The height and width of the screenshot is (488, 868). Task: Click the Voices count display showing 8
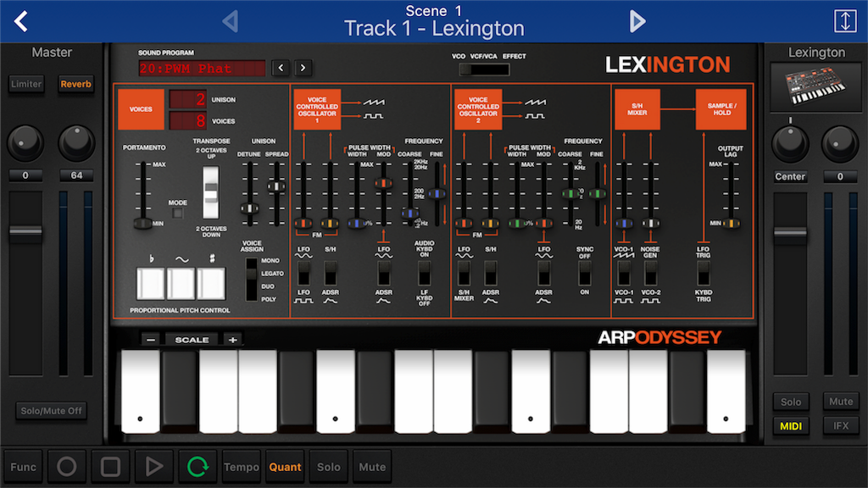(x=187, y=120)
